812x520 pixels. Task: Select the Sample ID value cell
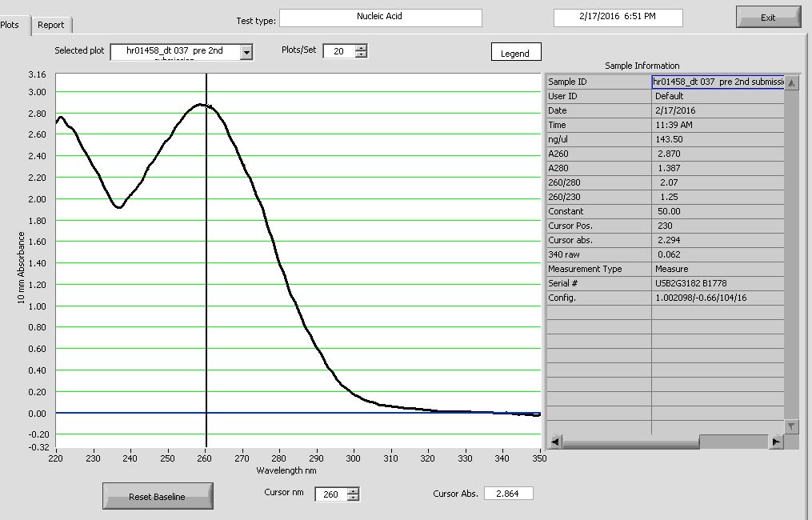(717, 82)
